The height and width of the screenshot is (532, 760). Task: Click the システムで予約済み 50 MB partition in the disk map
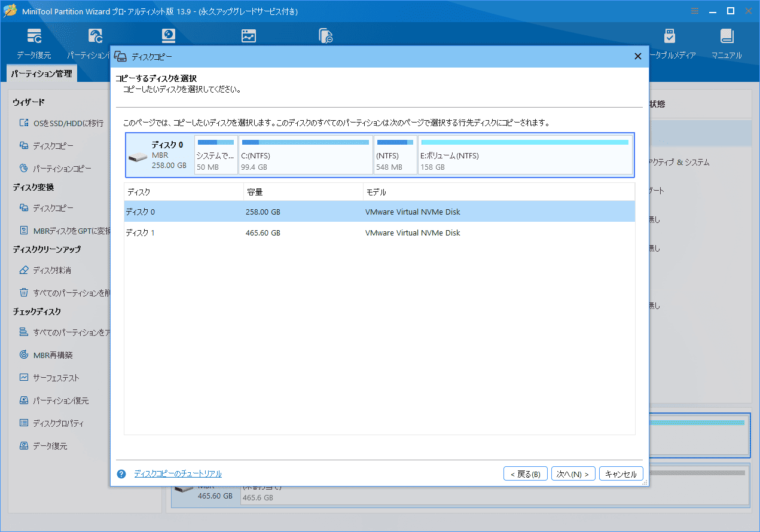click(x=216, y=155)
